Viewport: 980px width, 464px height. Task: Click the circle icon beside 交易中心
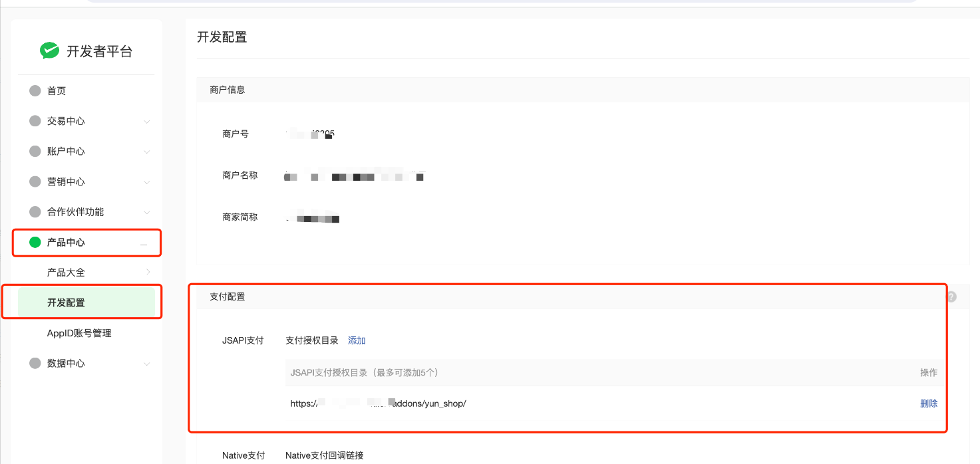(x=35, y=121)
